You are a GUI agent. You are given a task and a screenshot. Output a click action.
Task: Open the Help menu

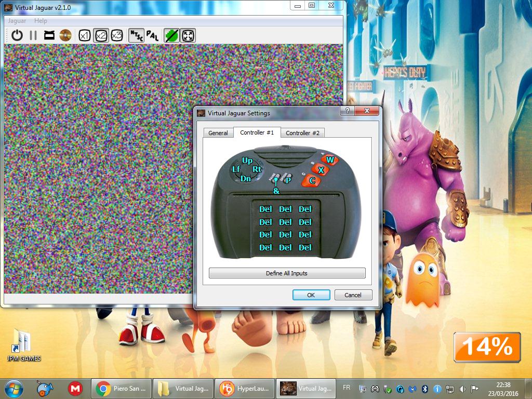[41, 21]
